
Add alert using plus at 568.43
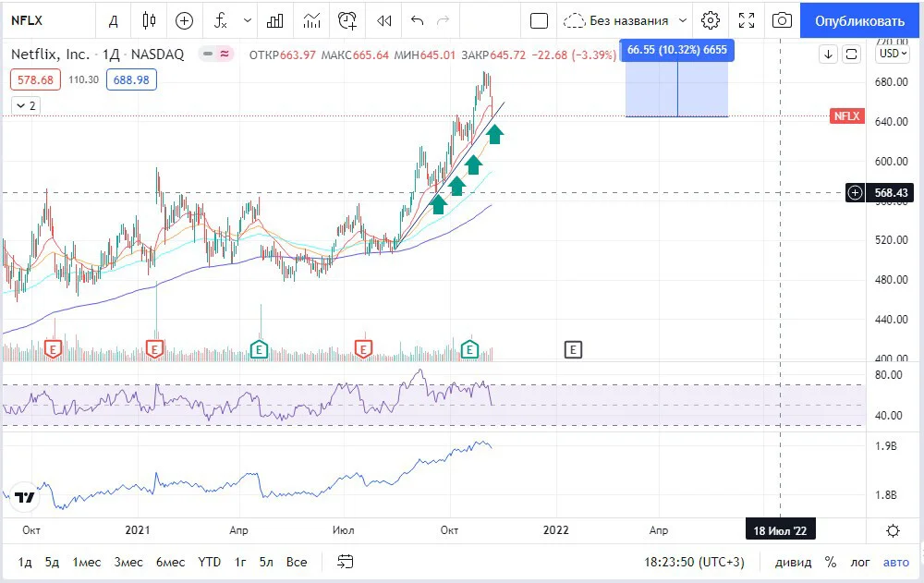pyautogui.click(x=855, y=193)
